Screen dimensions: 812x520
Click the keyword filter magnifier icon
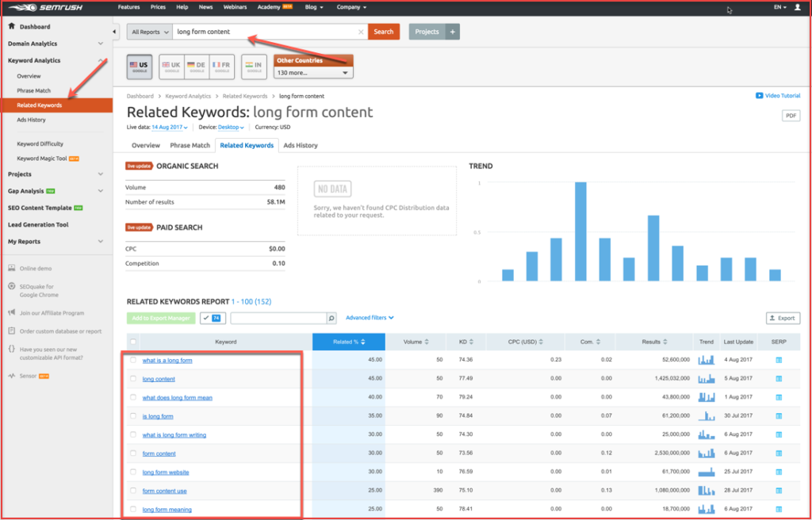(x=331, y=318)
